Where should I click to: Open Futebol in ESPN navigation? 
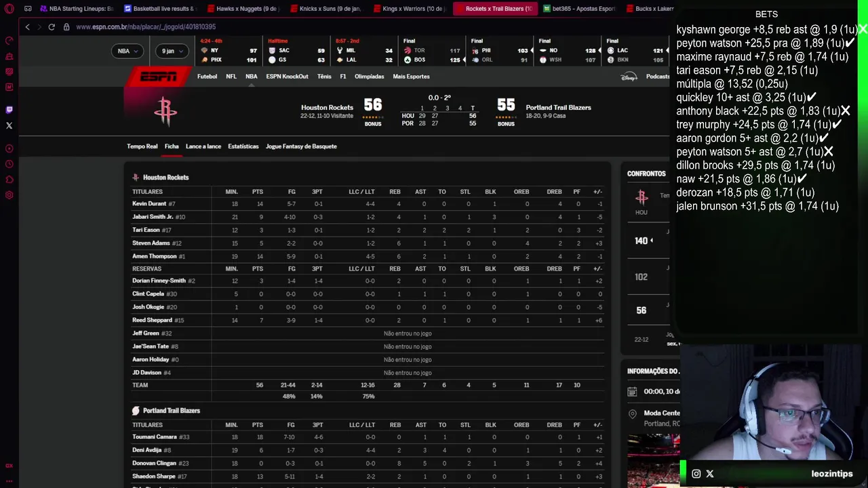click(x=207, y=77)
